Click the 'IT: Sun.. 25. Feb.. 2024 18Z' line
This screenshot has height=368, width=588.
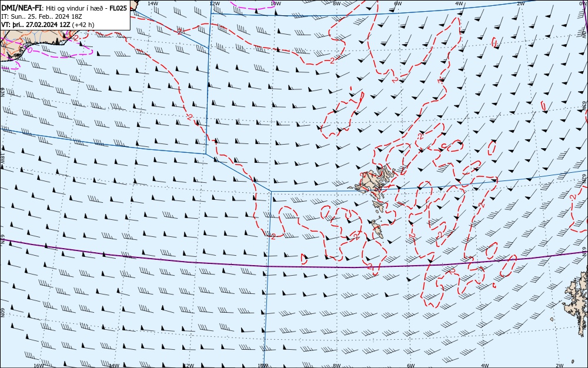point(42,16)
